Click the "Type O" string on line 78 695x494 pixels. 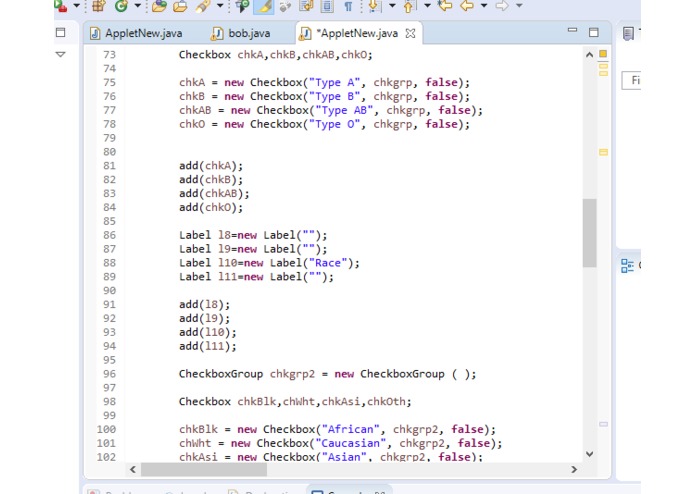335,124
